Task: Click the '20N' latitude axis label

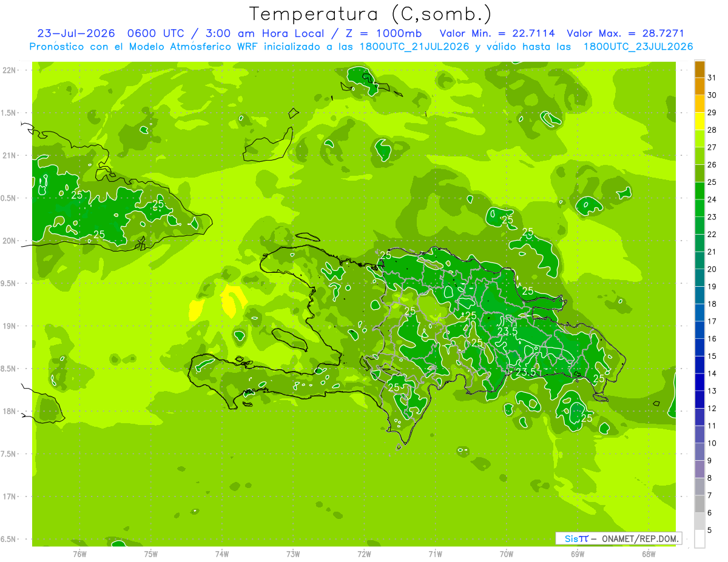Action: click(10, 241)
